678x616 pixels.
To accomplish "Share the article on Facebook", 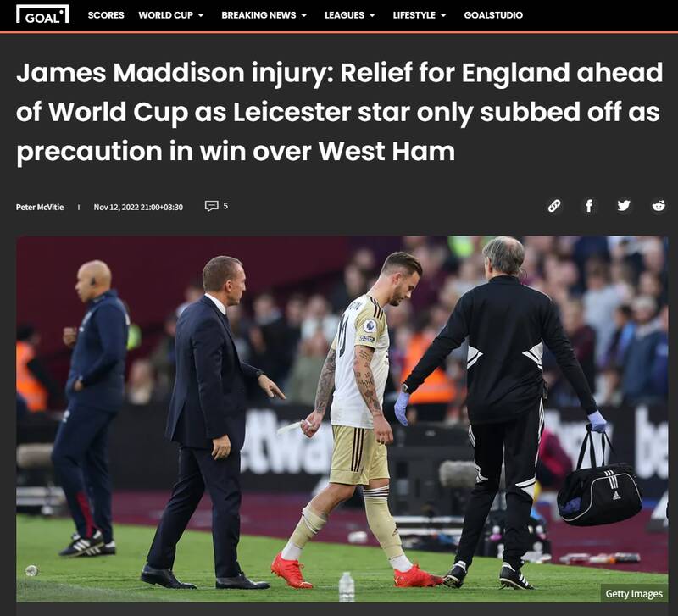I will [x=589, y=206].
